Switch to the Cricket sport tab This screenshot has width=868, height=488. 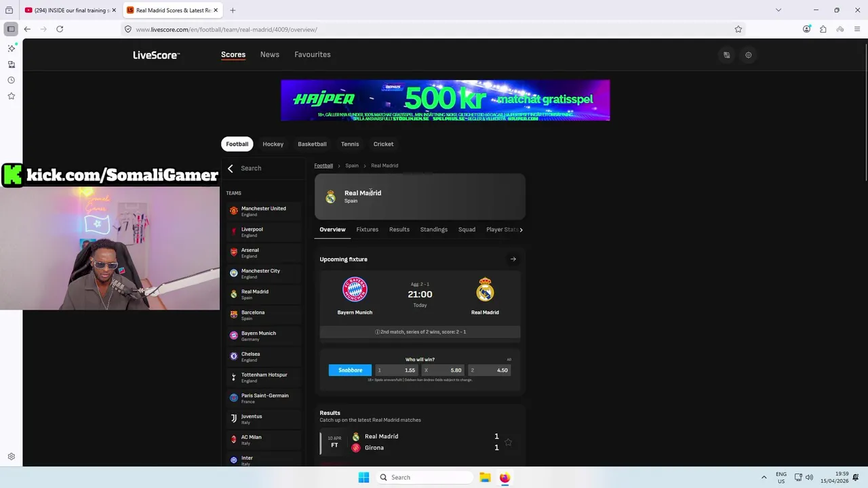click(x=383, y=144)
